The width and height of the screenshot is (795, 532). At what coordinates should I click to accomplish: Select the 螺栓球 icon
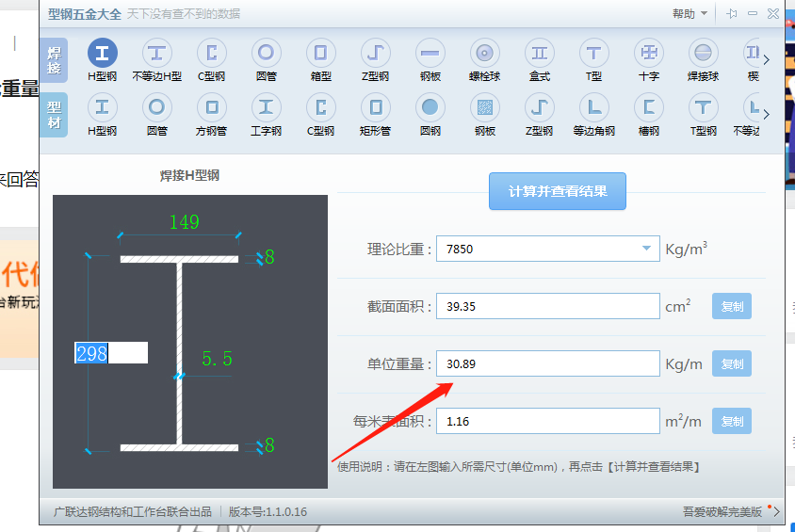485,53
